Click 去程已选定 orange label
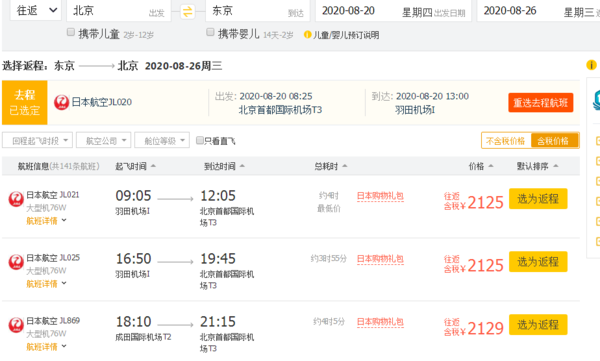 (x=24, y=102)
